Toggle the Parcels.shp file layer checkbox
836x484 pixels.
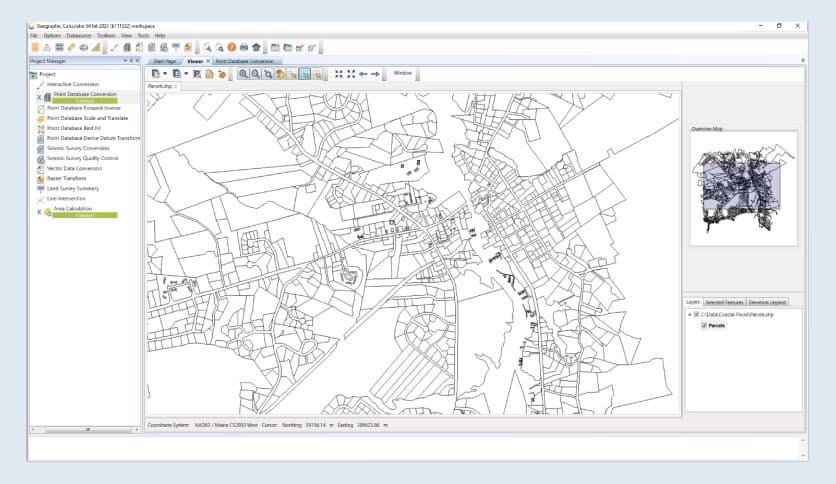pyautogui.click(x=696, y=314)
